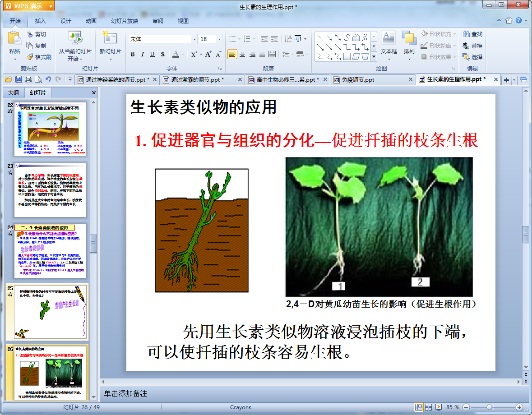
Task: Click the Replace (替换) icon
Action: click(x=466, y=46)
